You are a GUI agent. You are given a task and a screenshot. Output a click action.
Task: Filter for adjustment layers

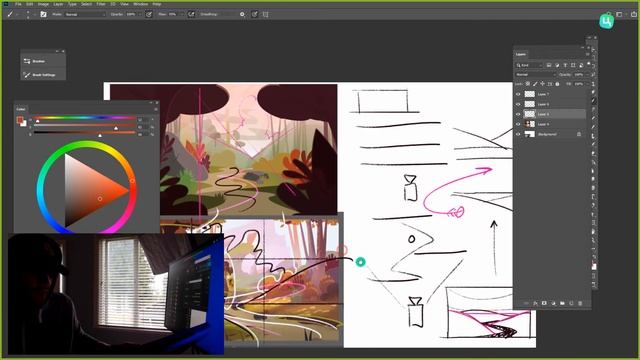point(557,65)
